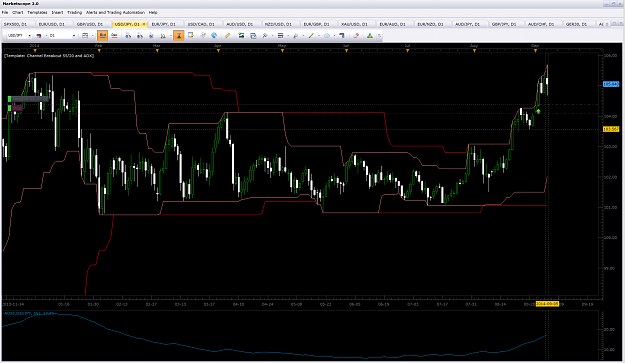Open the Templates menu
This screenshot has height=363, width=625.
(37, 12)
